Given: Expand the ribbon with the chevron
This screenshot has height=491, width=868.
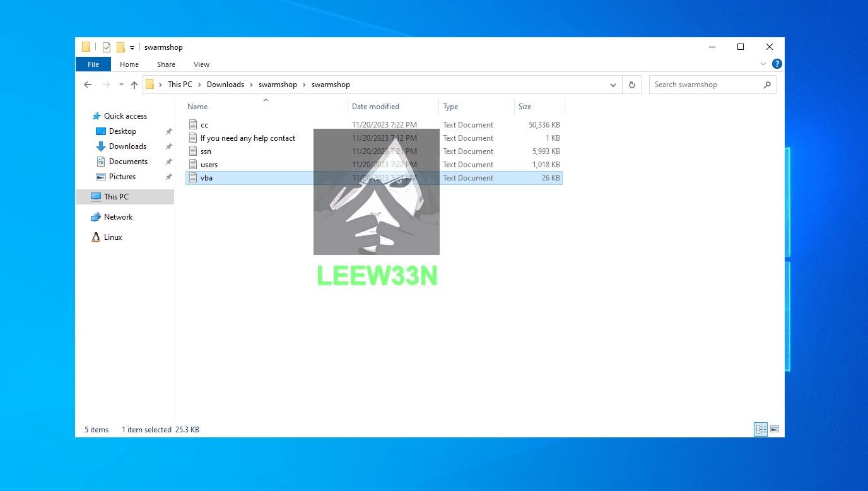Looking at the screenshot, I should (764, 64).
